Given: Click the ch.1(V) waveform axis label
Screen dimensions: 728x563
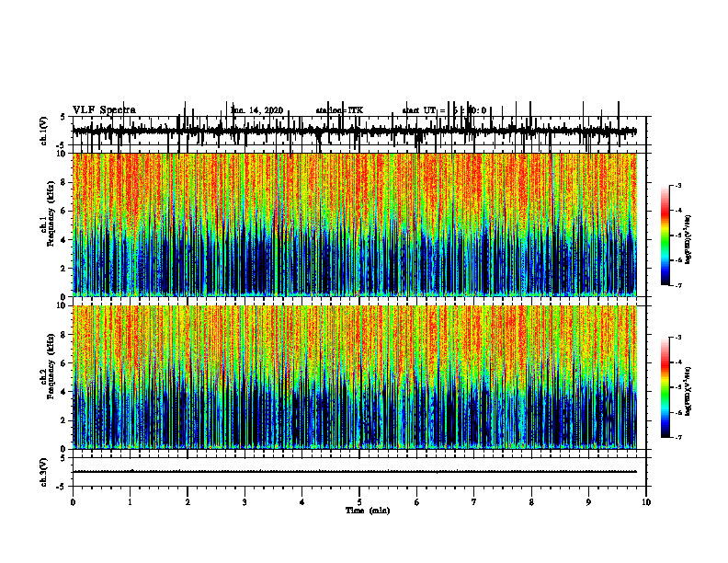Looking at the screenshot, I should [44, 131].
